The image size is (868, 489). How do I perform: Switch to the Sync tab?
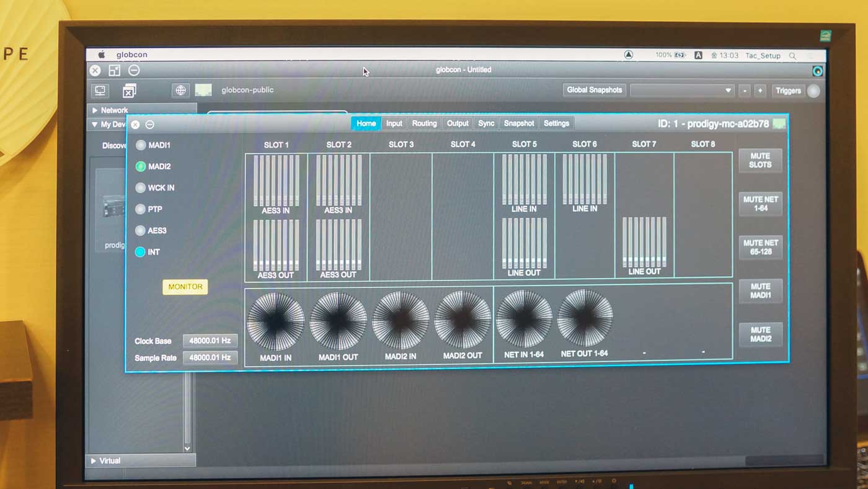486,123
